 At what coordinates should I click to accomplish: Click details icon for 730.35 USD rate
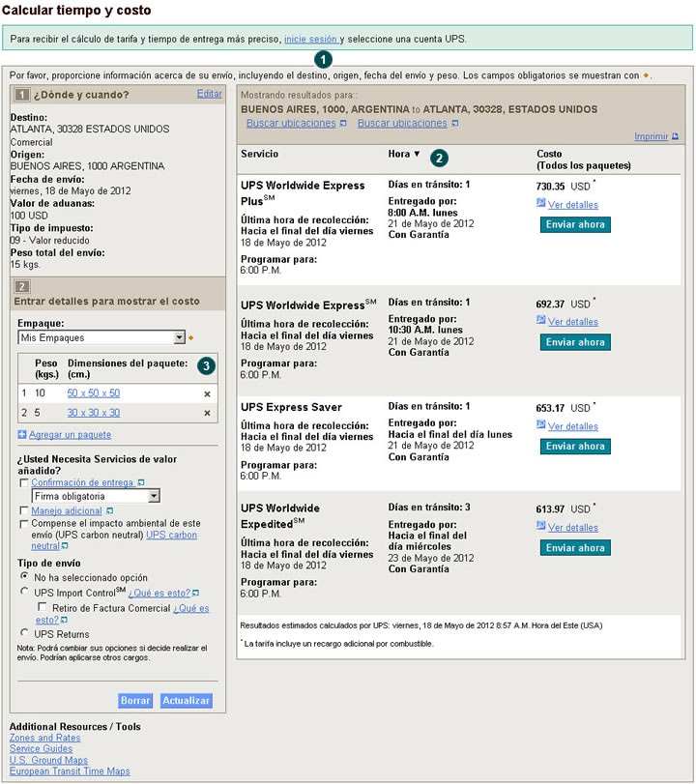[x=540, y=204]
